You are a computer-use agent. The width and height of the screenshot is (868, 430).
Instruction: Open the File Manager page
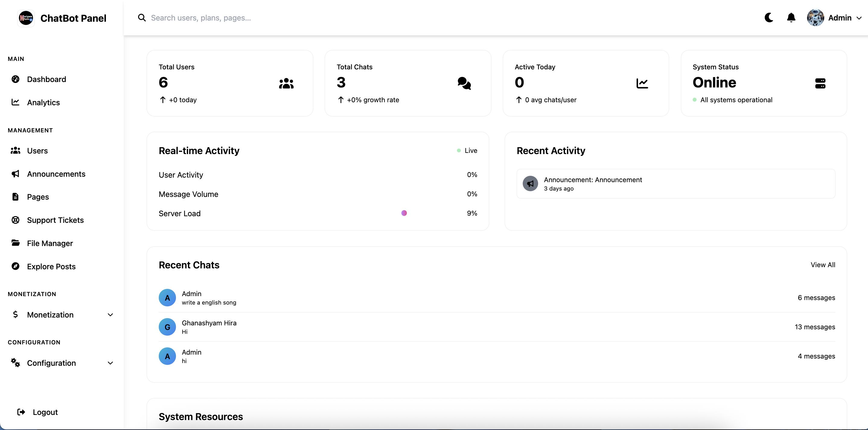(49, 243)
